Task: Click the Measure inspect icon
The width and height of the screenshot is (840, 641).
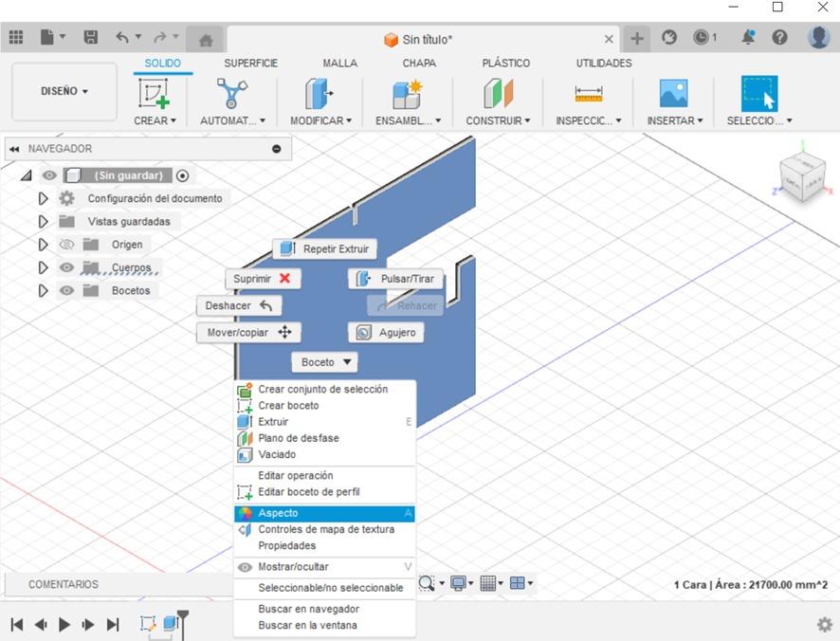Action: (588, 94)
